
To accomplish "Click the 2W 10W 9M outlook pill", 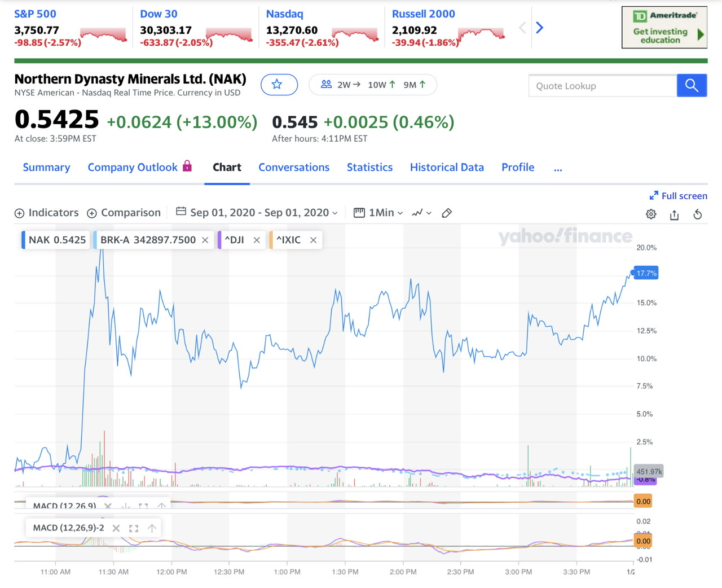I will point(373,85).
